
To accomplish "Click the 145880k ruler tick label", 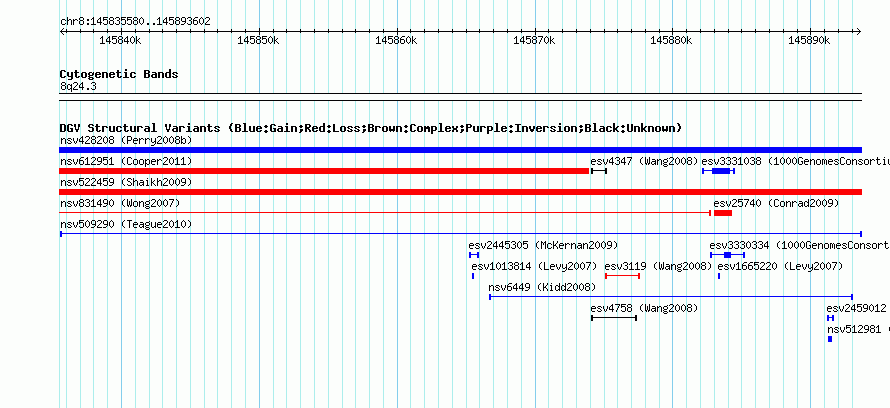I will (671, 41).
